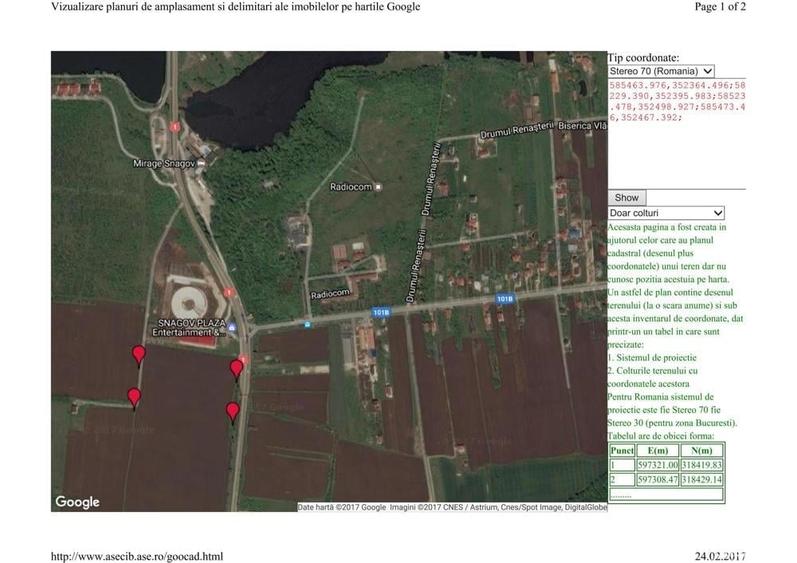Click the lower Radiocom map label
The height and width of the screenshot is (563, 797).
[330, 294]
